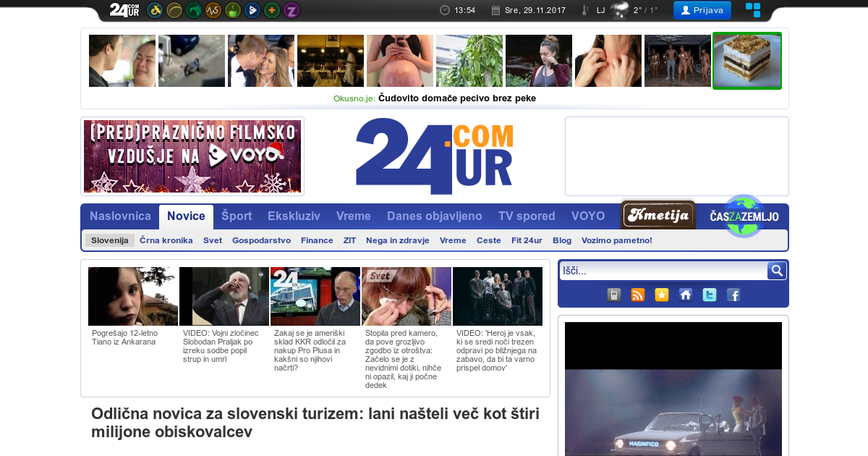
Task: Open the Facebook icon link
Action: click(733, 295)
